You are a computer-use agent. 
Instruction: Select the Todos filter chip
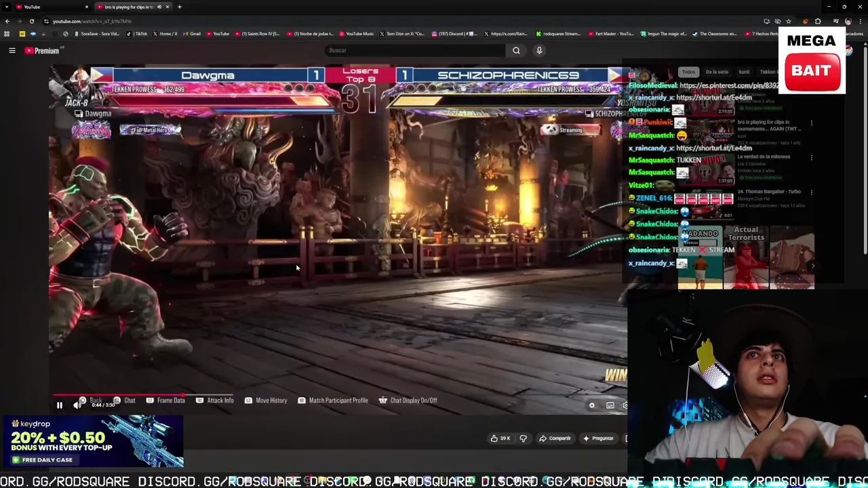coord(688,72)
